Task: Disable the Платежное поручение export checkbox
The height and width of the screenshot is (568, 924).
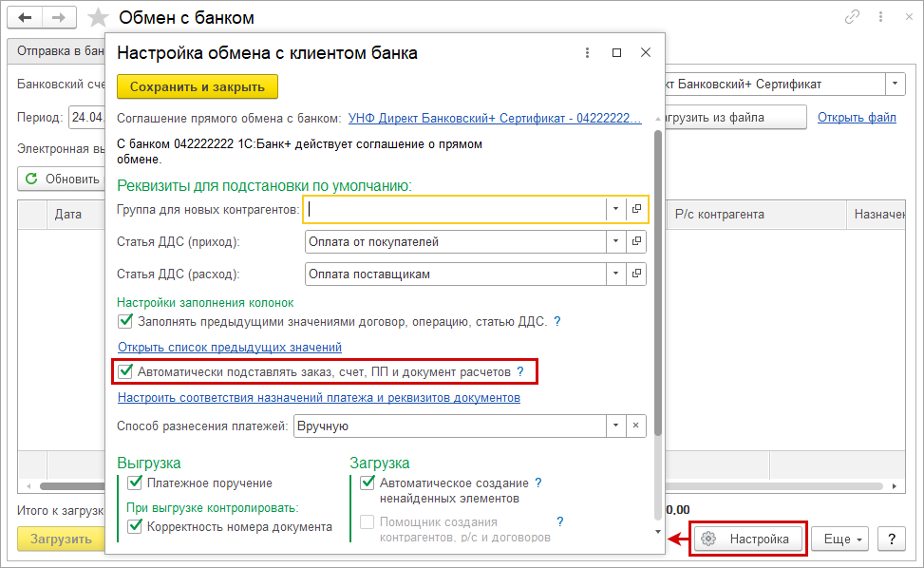Action: 135,483
